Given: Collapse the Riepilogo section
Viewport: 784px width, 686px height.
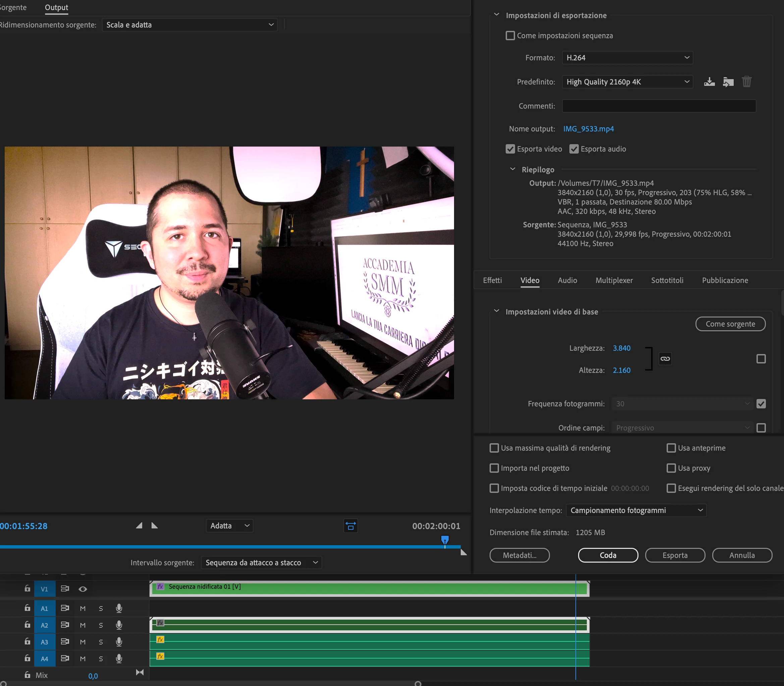Looking at the screenshot, I should tap(513, 169).
